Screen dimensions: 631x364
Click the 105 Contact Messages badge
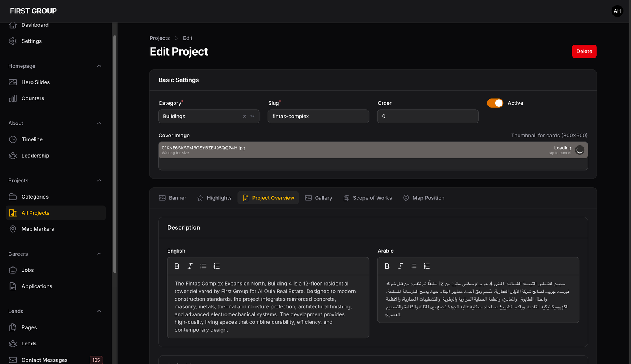pyautogui.click(x=96, y=360)
